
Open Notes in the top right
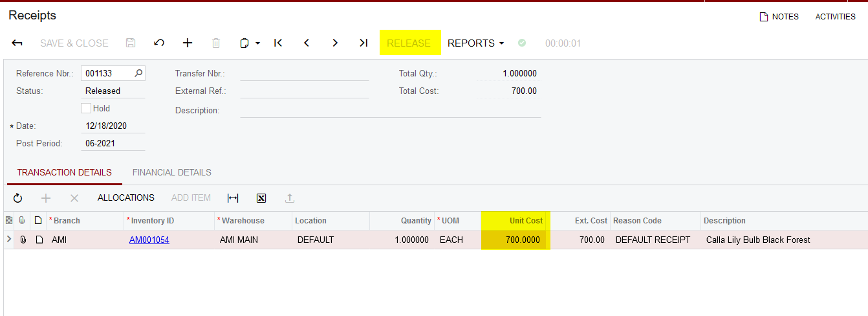[779, 17]
